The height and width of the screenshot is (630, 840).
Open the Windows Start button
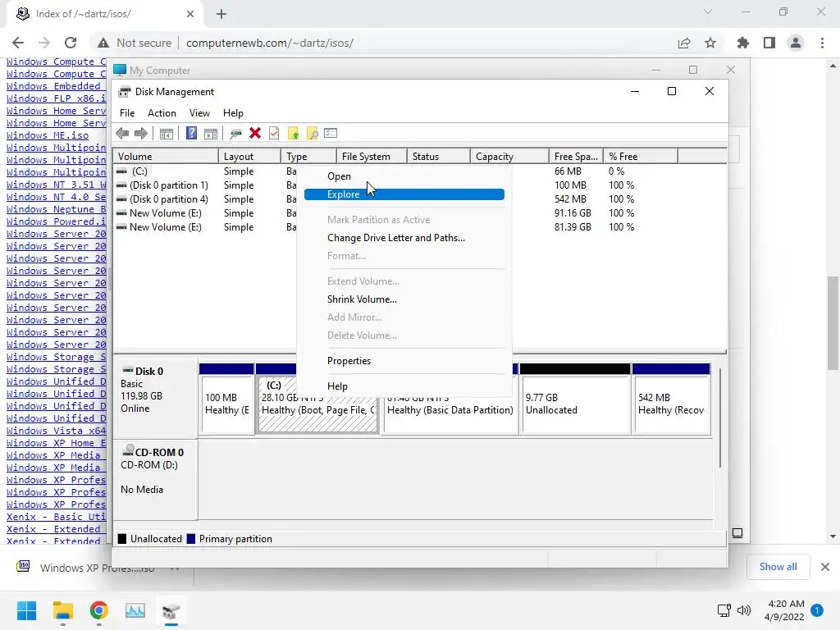[27, 610]
